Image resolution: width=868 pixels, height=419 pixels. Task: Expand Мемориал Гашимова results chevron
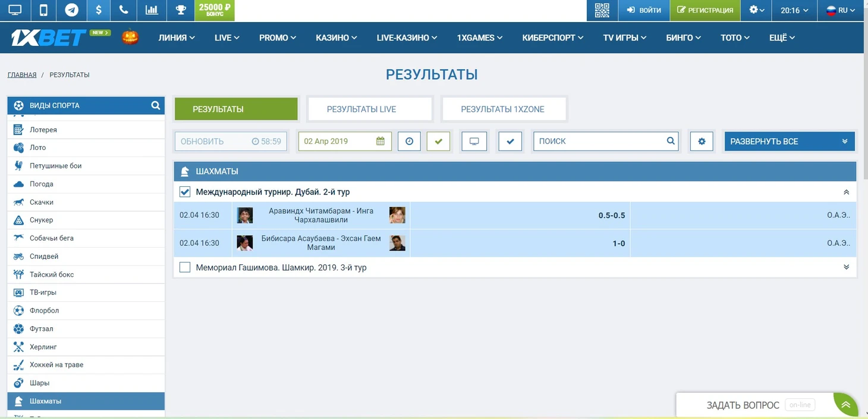pyautogui.click(x=846, y=267)
